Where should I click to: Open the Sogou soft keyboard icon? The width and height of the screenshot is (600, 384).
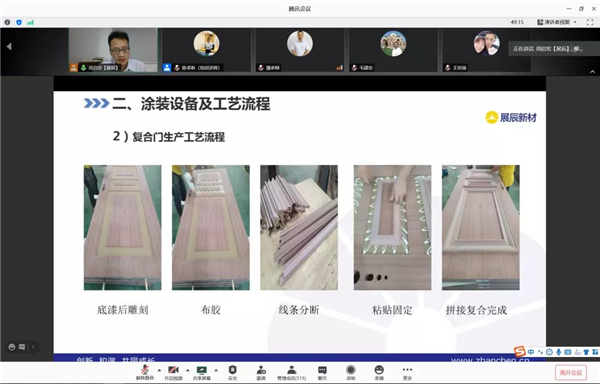568,352
